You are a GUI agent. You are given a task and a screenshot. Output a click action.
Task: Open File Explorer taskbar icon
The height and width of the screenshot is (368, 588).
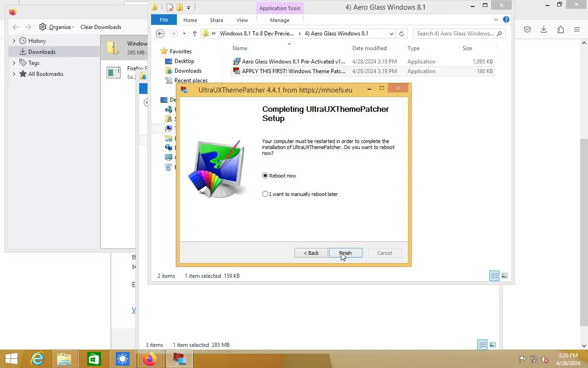pos(64,359)
